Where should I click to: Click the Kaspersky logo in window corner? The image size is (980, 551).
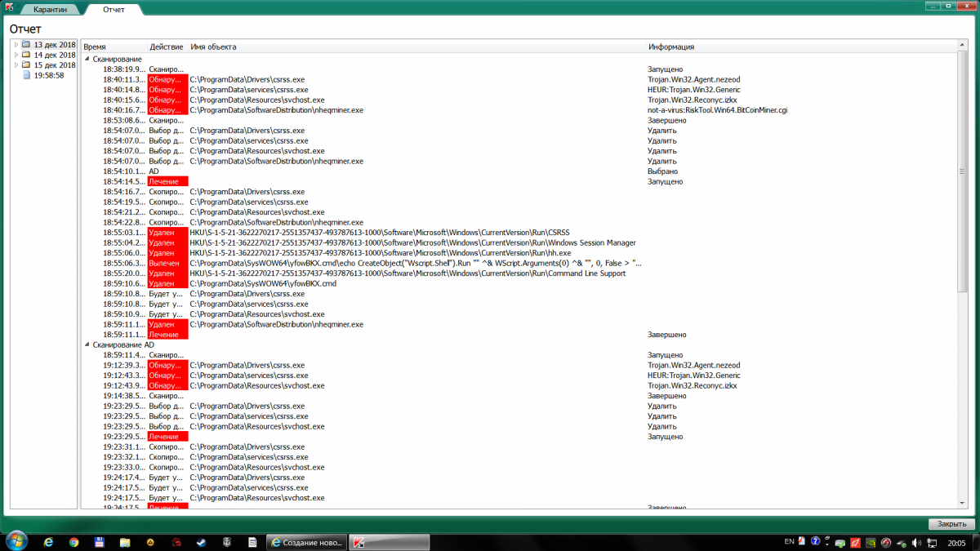pos(7,8)
